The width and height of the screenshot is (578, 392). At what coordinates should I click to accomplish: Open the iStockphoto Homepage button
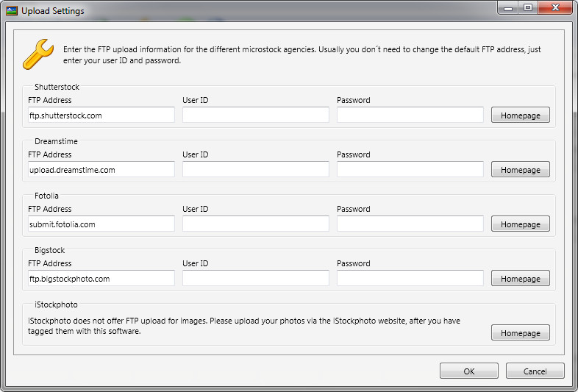pyautogui.click(x=520, y=333)
